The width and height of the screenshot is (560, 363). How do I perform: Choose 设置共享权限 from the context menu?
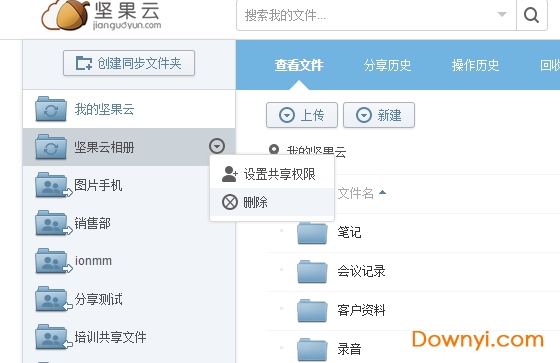272,174
